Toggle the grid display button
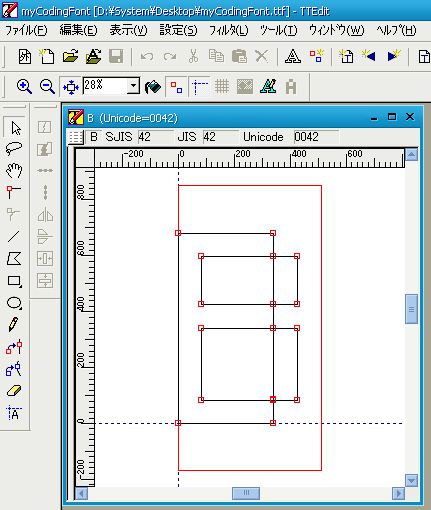This screenshot has height=510, width=431. click(x=222, y=87)
